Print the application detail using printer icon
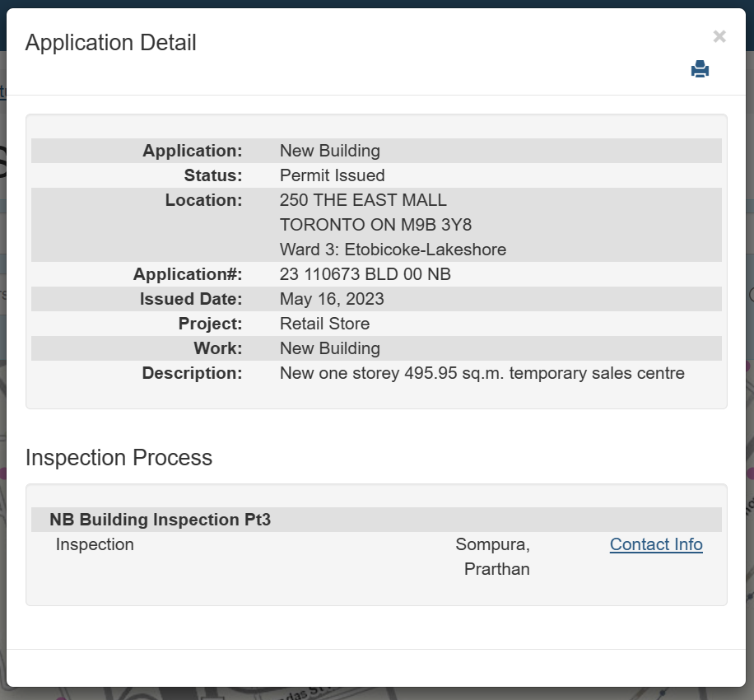754x700 pixels. coord(700,69)
